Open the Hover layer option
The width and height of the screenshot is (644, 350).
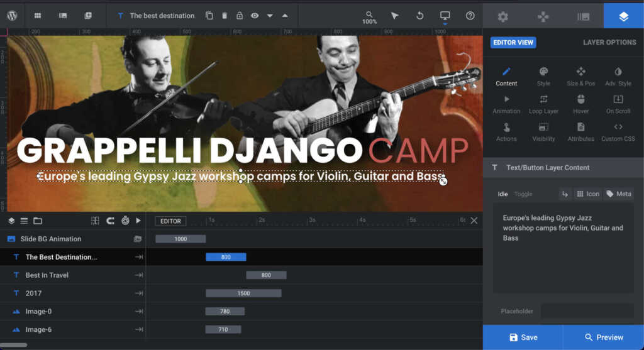tap(580, 105)
